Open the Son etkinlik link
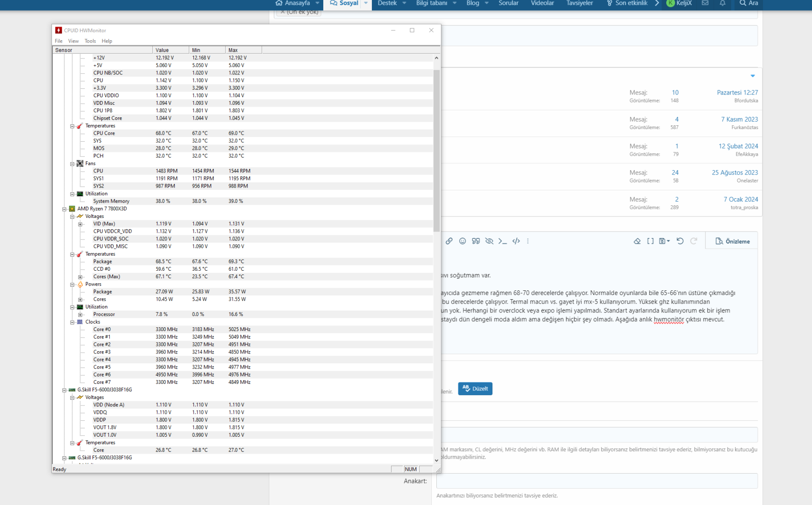 pos(627,3)
